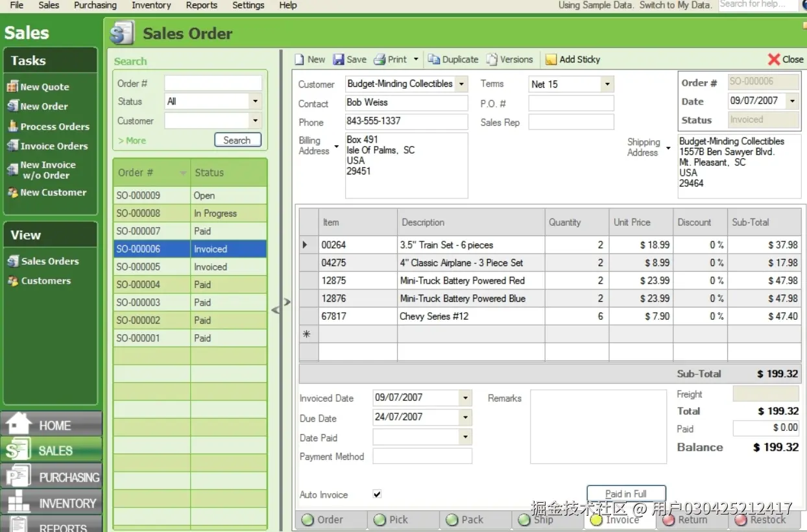Image resolution: width=807 pixels, height=532 pixels.
Task: Open the Help menu
Action: coord(288,5)
